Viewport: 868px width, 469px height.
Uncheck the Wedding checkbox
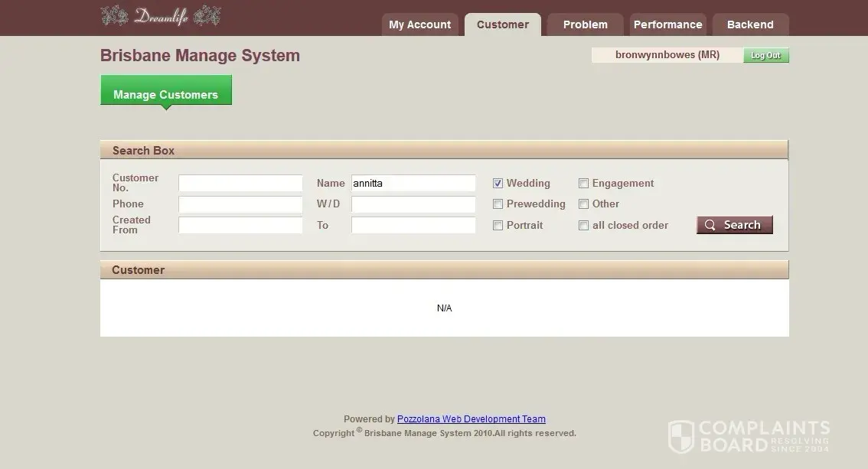pos(498,184)
